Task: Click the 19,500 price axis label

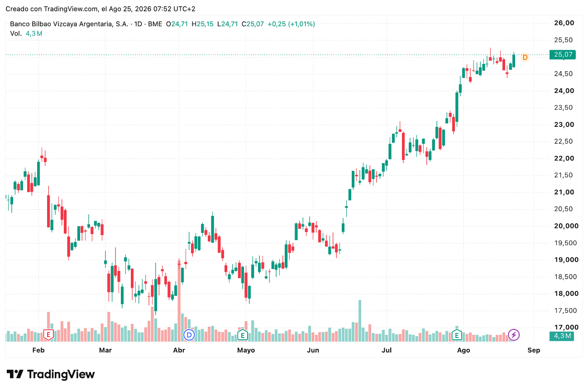Action: [x=566, y=243]
